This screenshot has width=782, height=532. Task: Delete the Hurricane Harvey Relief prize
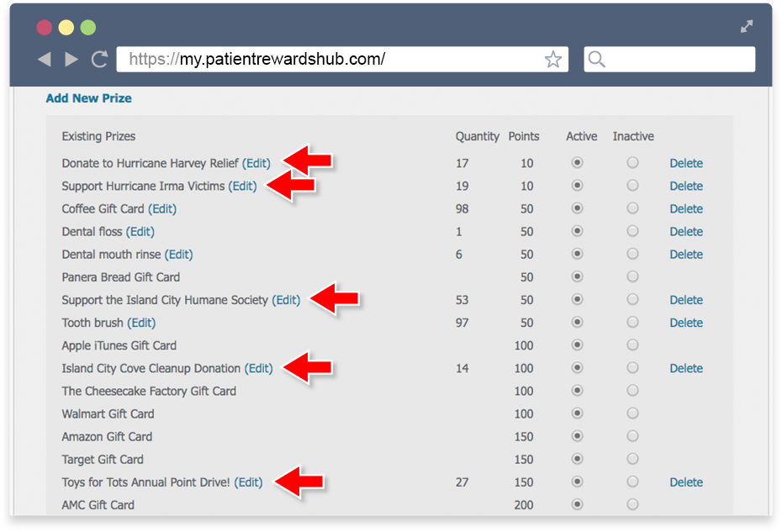point(686,164)
